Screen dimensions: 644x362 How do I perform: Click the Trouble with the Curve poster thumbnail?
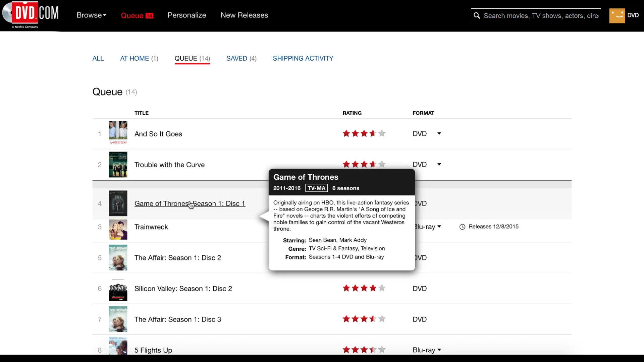(x=118, y=165)
